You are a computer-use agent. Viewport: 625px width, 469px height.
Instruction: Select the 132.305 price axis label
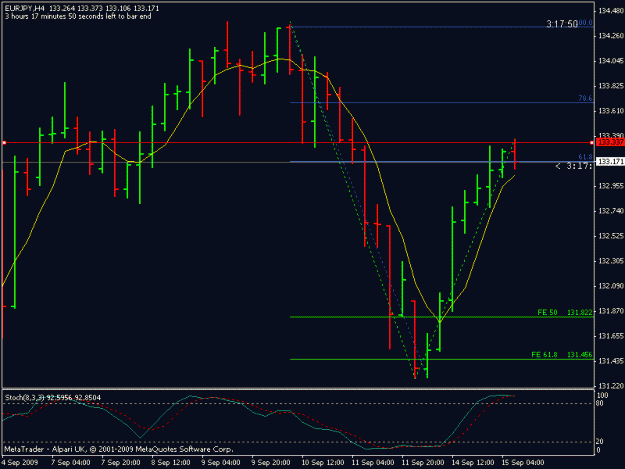point(611,261)
